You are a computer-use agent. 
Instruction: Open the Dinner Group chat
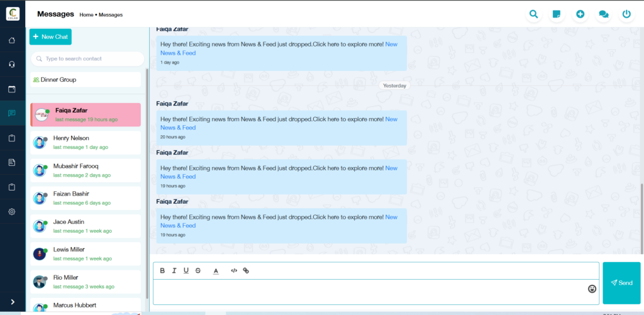(86, 80)
